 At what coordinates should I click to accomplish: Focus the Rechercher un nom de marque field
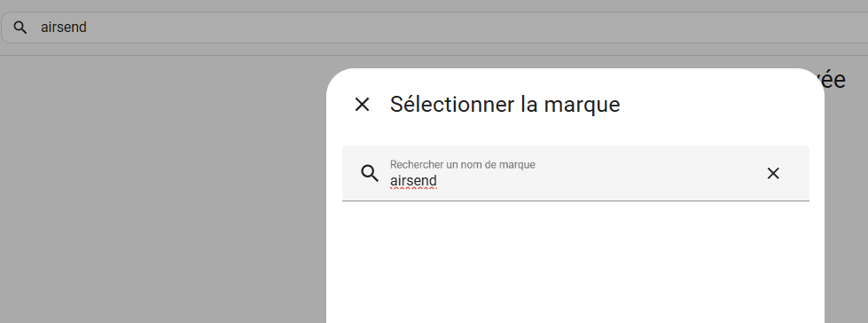click(x=575, y=173)
